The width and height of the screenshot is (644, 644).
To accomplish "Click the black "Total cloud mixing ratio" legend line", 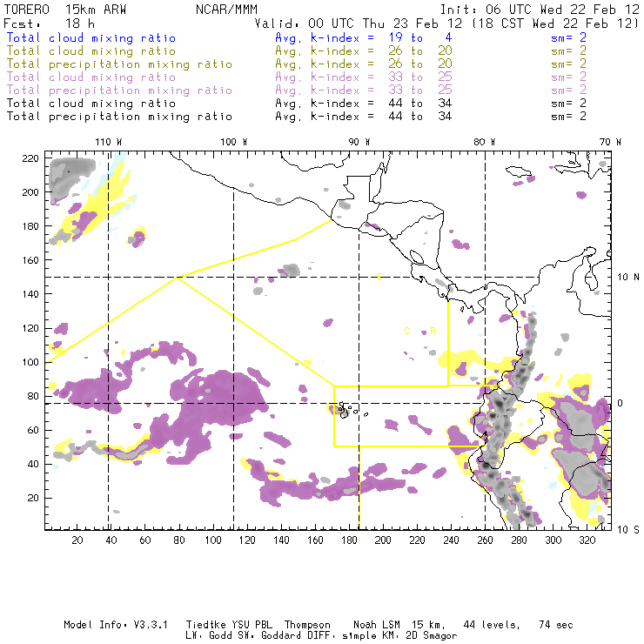I will click(91, 104).
